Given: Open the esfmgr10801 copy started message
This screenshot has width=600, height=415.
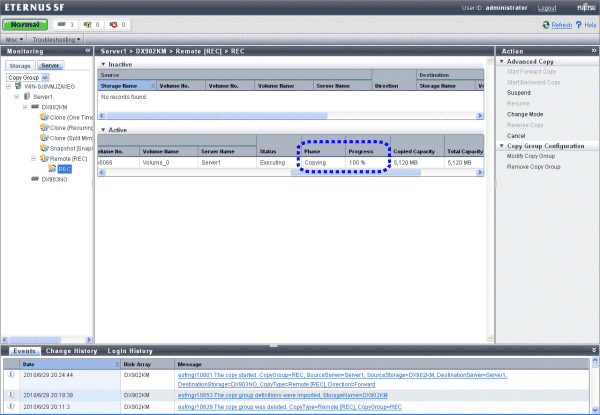Looking at the screenshot, I should pos(342,379).
